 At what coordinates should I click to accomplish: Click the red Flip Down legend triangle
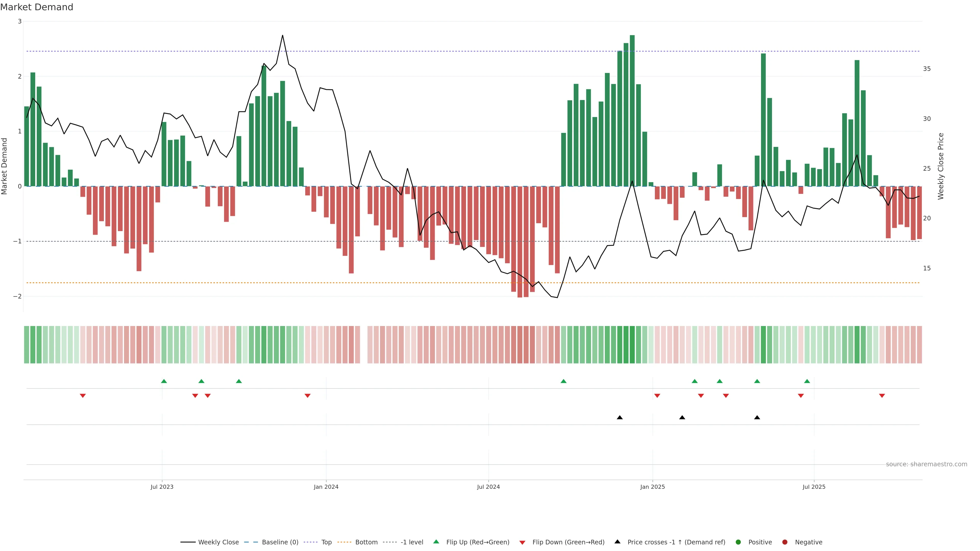coord(522,542)
